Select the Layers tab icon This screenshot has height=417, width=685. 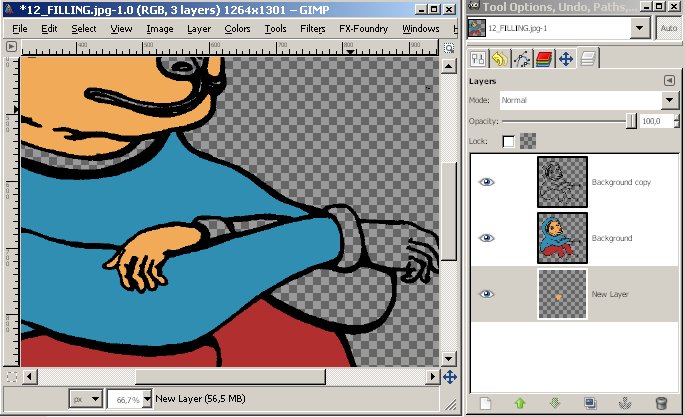click(x=588, y=59)
